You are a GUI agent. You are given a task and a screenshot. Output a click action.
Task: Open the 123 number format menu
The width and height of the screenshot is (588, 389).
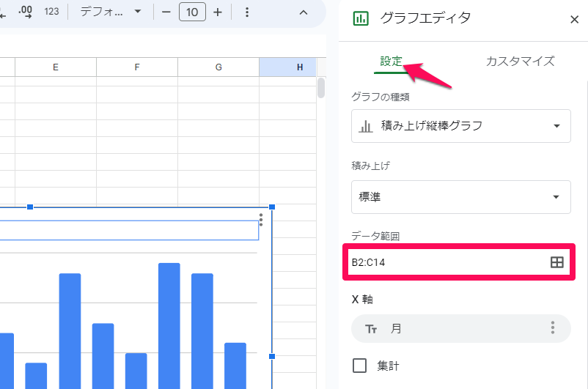tap(51, 12)
